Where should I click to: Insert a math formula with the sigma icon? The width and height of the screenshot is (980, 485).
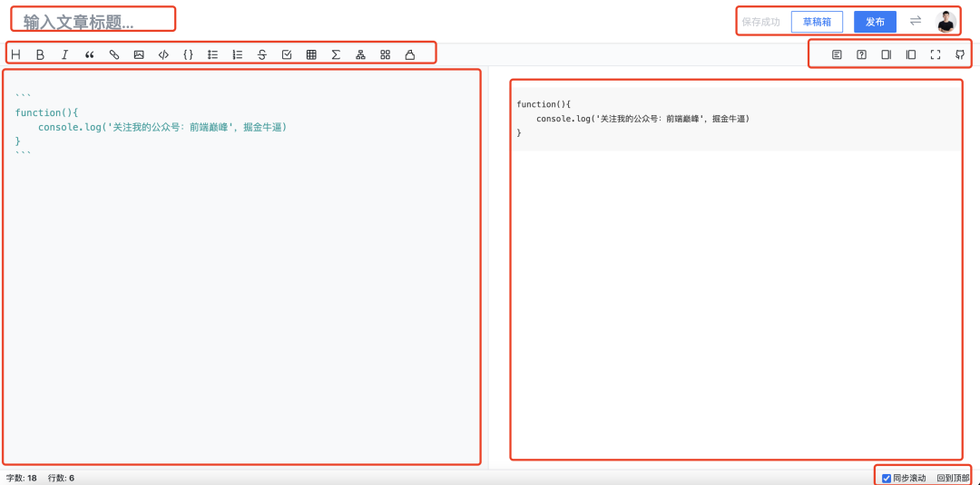coord(336,55)
